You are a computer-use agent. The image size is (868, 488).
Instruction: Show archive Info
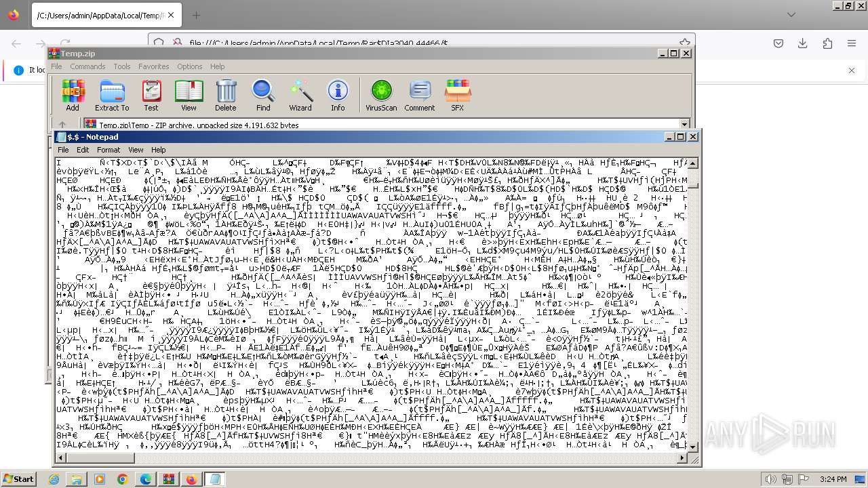click(338, 95)
